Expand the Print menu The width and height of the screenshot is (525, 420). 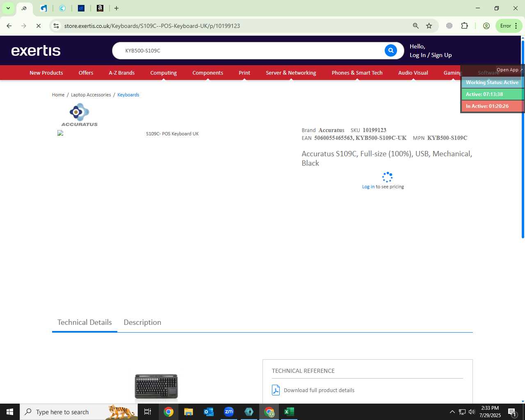click(244, 73)
